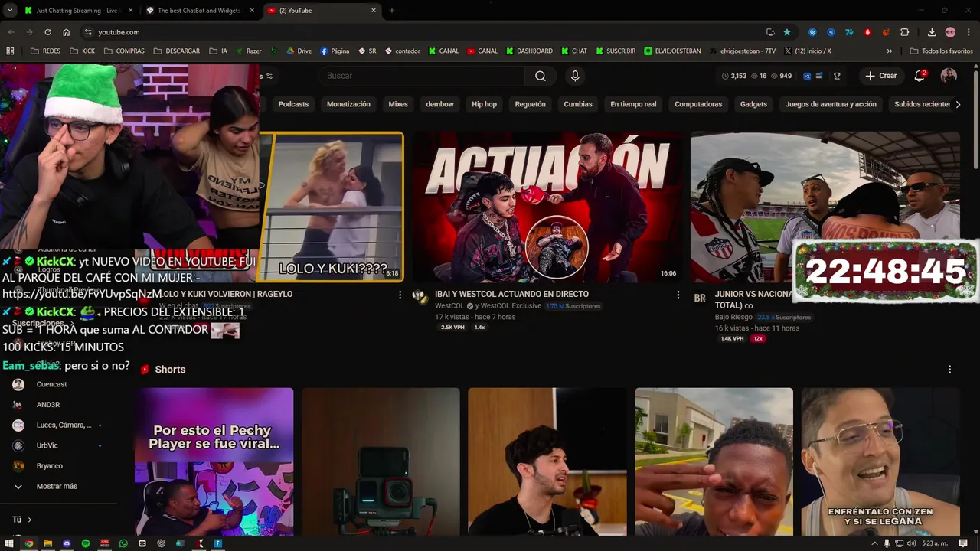
Task: Open the browser extensions puzzle icon
Action: tap(904, 32)
